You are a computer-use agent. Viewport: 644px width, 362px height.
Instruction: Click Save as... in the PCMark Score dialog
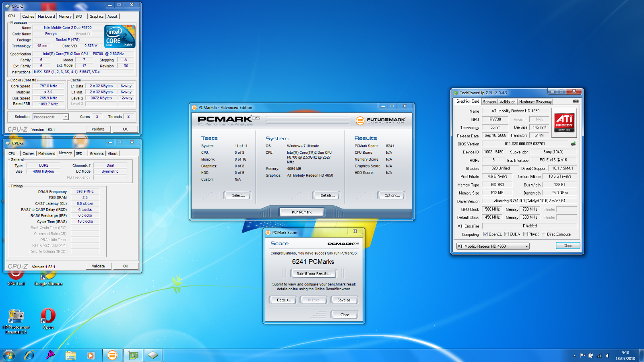tap(345, 300)
